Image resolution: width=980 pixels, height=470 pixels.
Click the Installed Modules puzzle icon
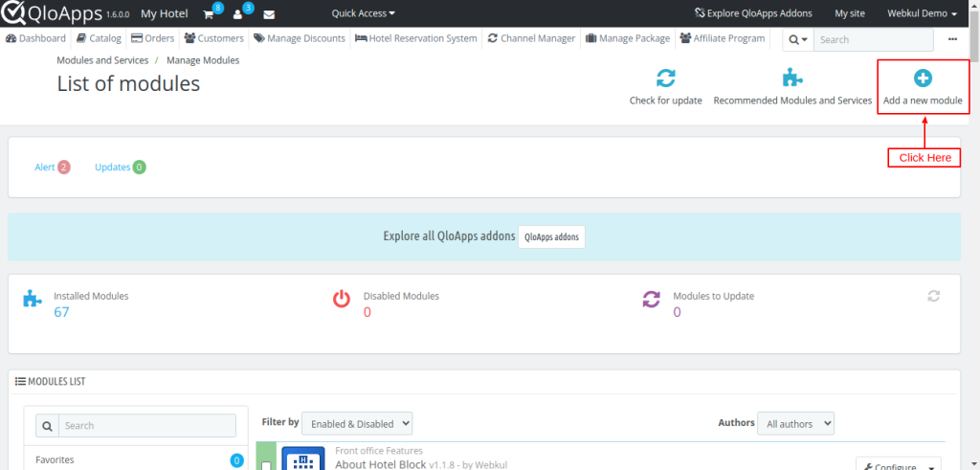coord(32,298)
